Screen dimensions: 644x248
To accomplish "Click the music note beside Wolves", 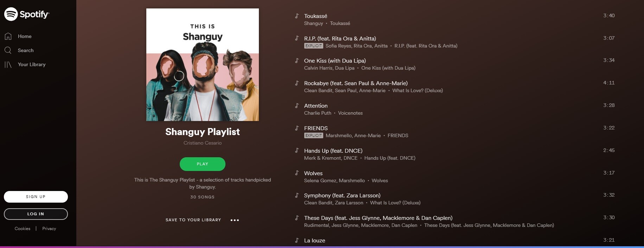I will click(x=297, y=173).
